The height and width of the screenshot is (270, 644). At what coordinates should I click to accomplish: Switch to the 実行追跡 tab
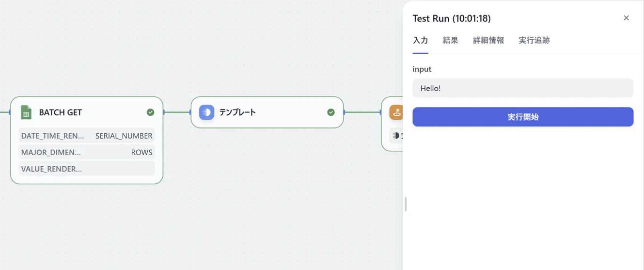pos(534,40)
